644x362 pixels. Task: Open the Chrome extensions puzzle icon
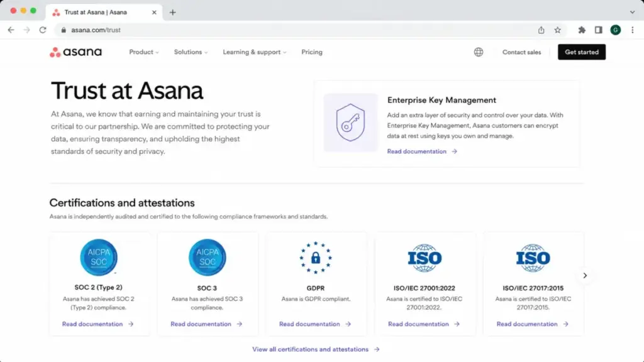(x=582, y=30)
